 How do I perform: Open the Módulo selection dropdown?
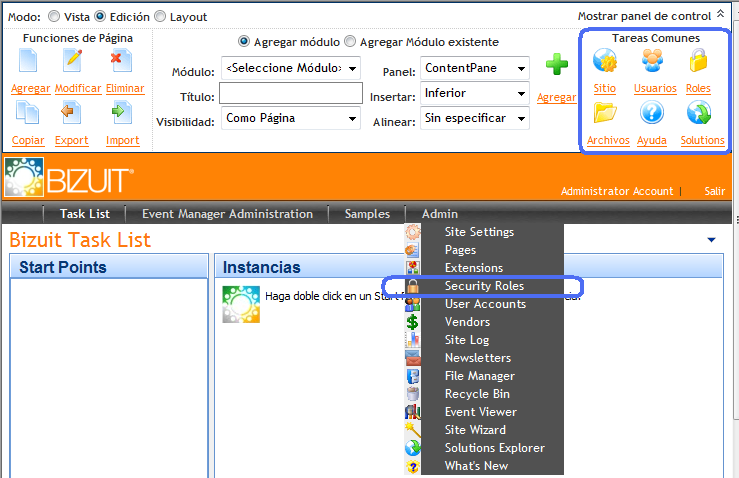coord(290,69)
